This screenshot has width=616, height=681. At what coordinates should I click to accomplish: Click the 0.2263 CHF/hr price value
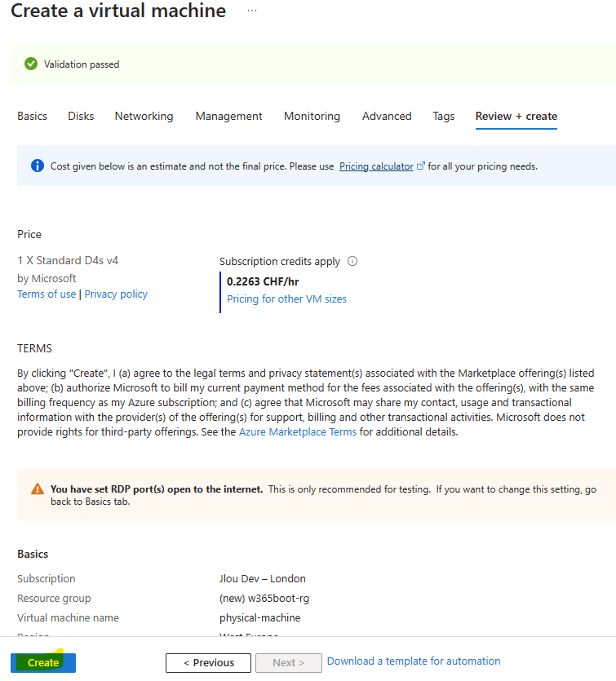click(x=263, y=281)
